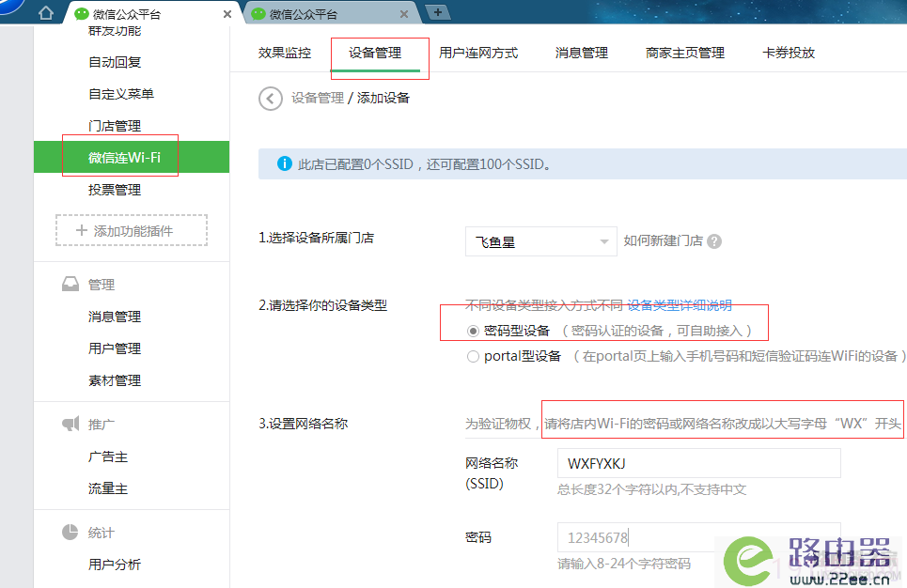Open 门店管理 in the sidebar
Viewport: 907px width, 588px height.
pyautogui.click(x=115, y=126)
